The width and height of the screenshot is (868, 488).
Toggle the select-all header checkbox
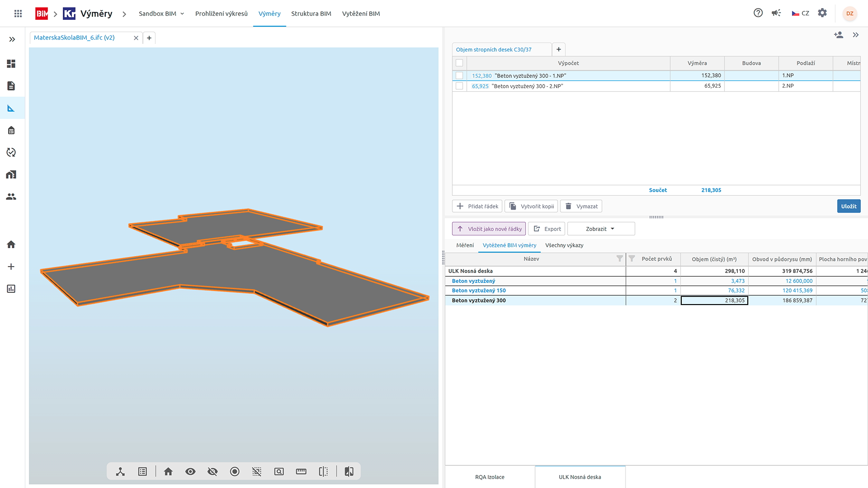(459, 63)
